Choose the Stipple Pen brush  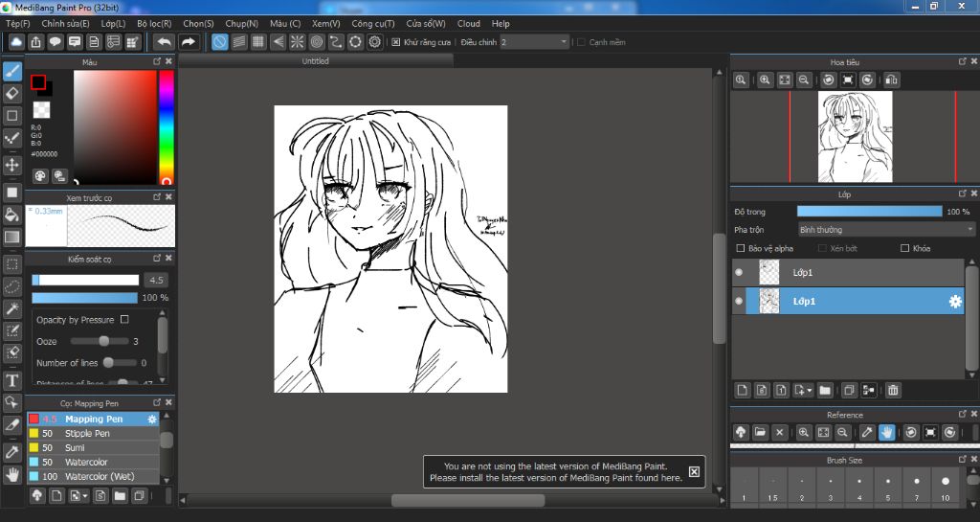[x=93, y=433]
